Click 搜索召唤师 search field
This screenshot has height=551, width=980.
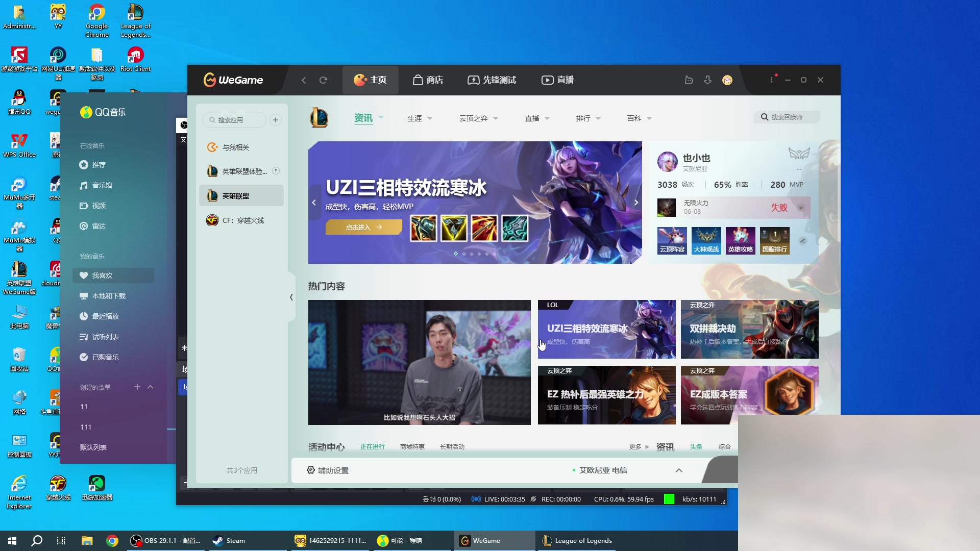click(x=787, y=117)
